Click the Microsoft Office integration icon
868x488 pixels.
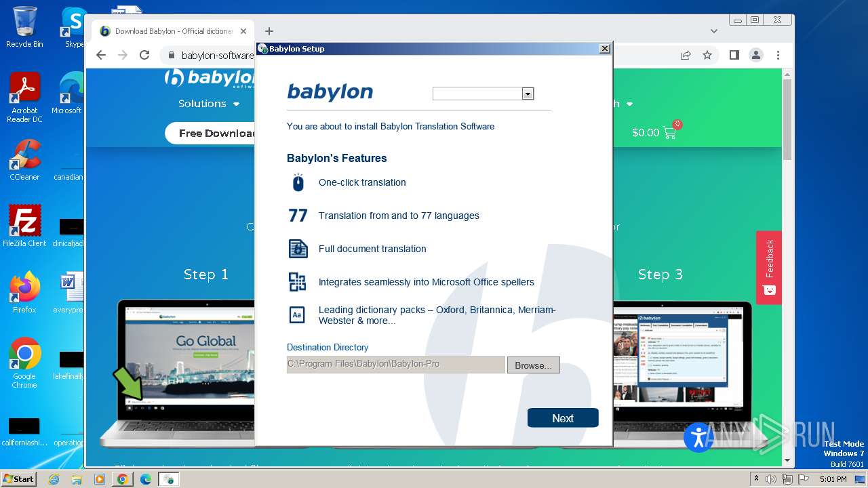pos(298,282)
